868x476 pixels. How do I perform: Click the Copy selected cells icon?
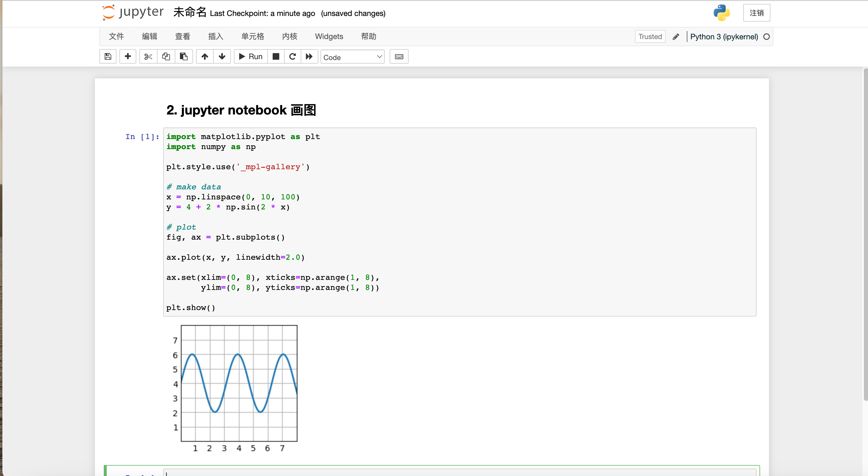pos(166,57)
